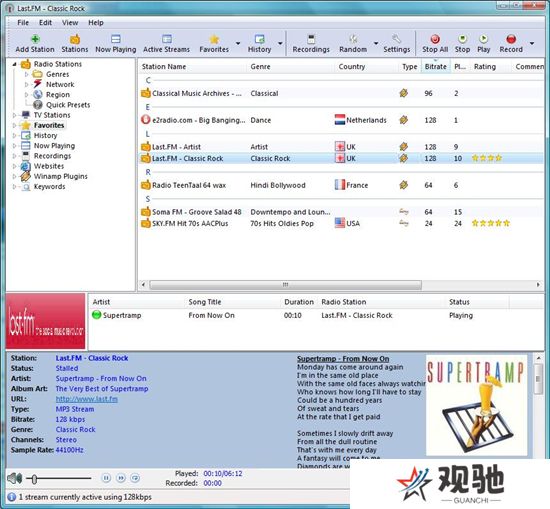
Task: Select Quick Presets in the tree
Action: (68, 105)
